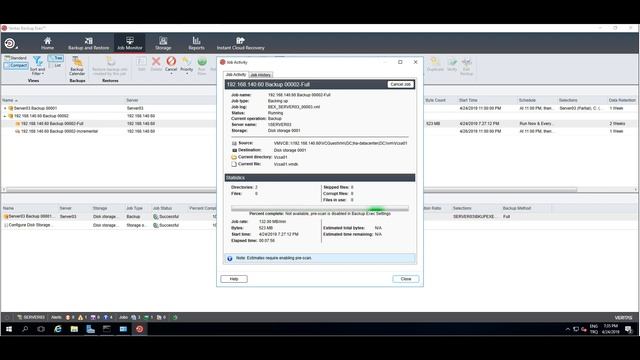Open the Cancel dropdown arrow
The image size is (640, 360).
pyautogui.click(x=171, y=73)
